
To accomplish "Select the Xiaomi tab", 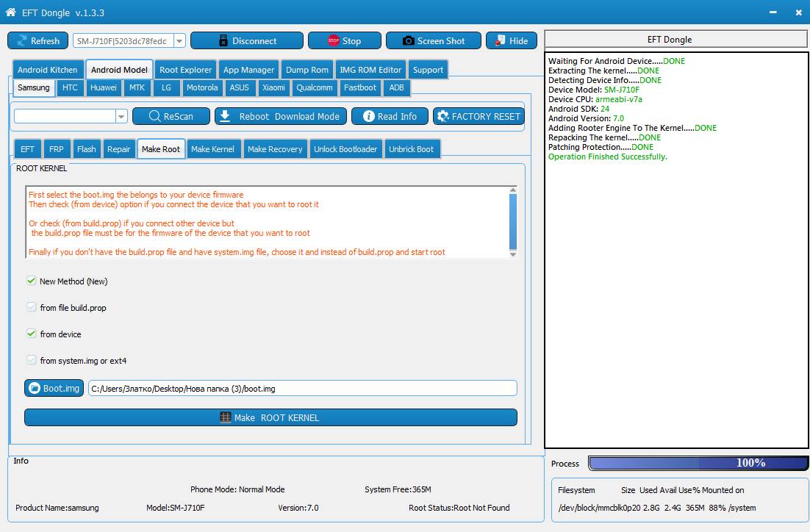I will 273,87.
